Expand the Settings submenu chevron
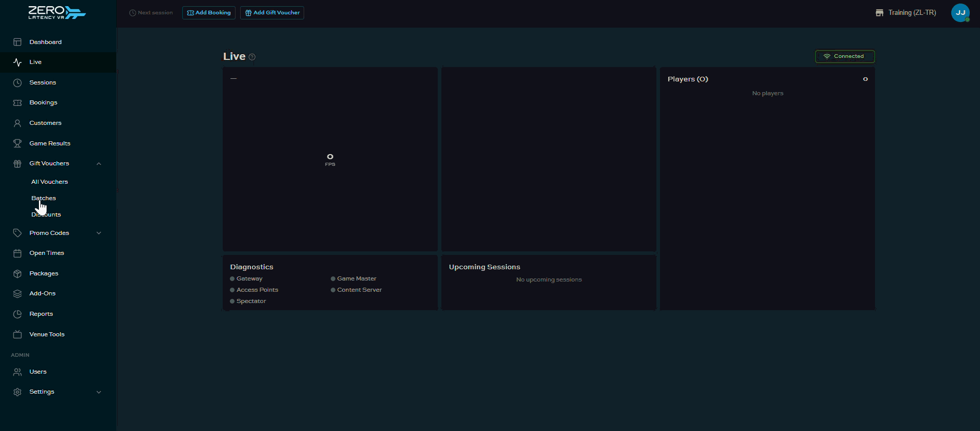This screenshot has width=980, height=431. pyautogui.click(x=99, y=392)
